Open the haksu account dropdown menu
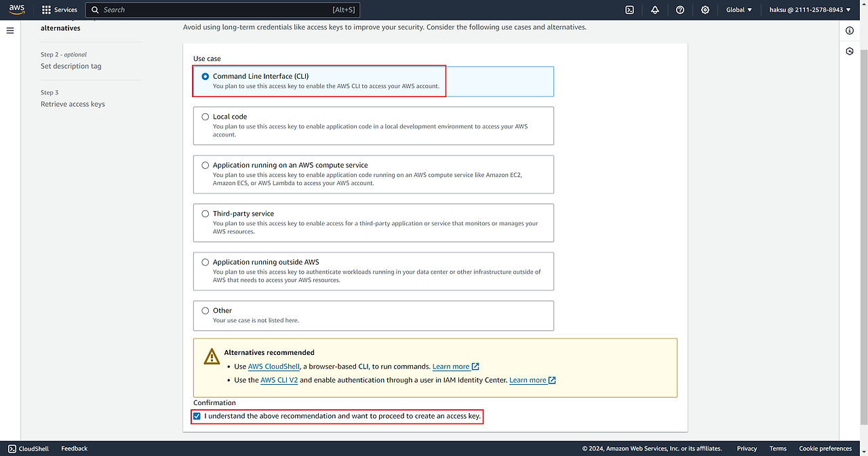The width and height of the screenshot is (868, 456). click(810, 10)
